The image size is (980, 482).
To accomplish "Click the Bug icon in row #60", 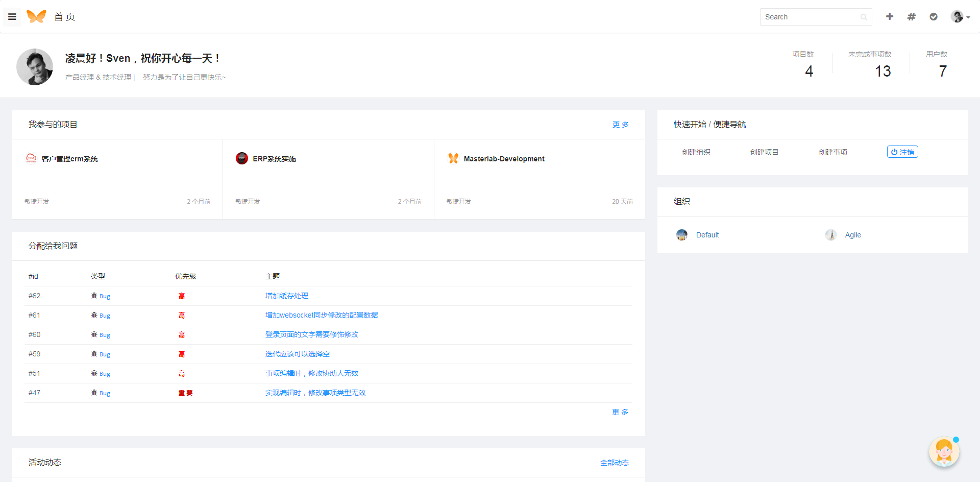I will (x=94, y=334).
